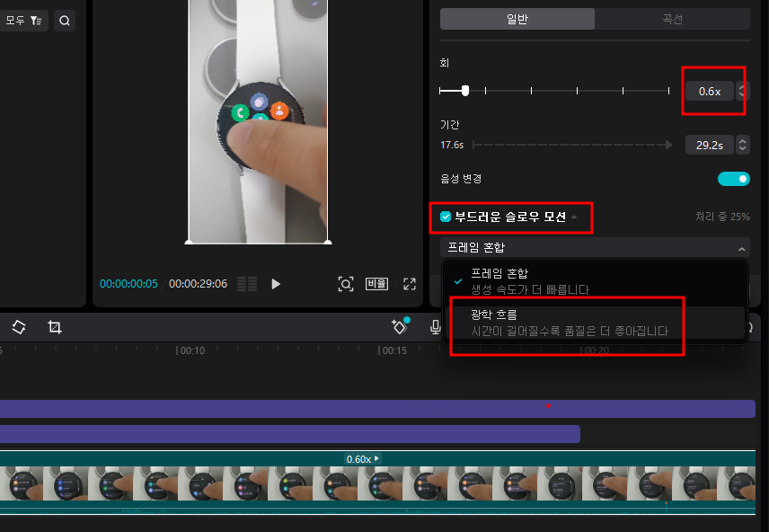The height and width of the screenshot is (532, 769).
Task: Choose the 광학 흐름 option
Action: pos(595,323)
